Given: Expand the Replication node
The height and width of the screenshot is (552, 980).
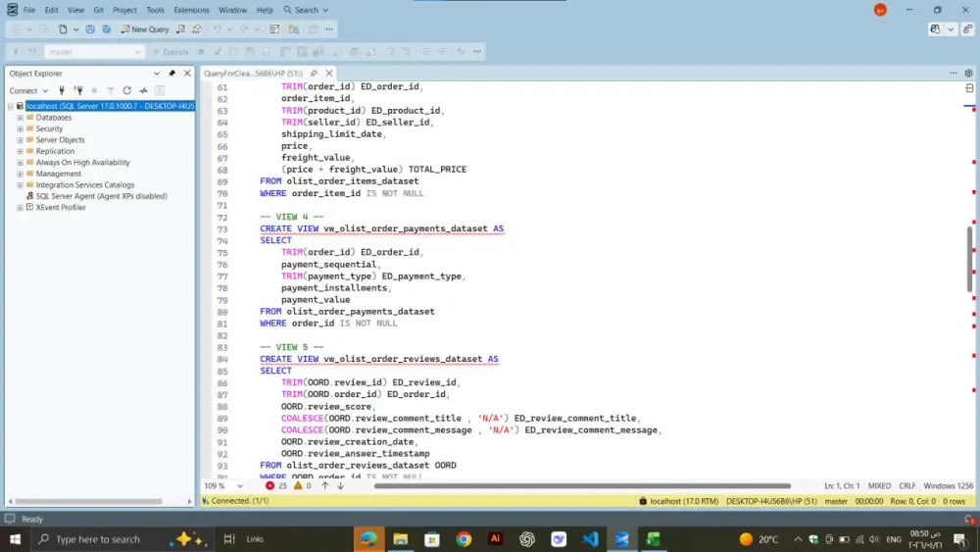Looking at the screenshot, I should point(20,151).
